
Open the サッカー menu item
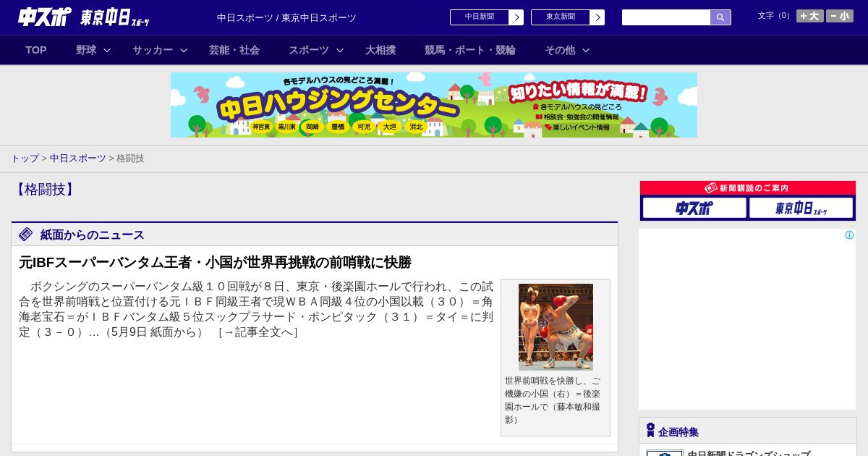[153, 50]
